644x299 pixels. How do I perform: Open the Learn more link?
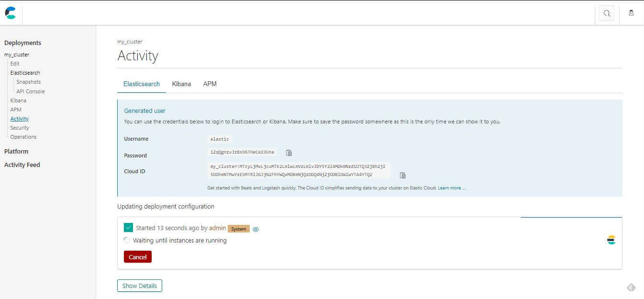pyautogui.click(x=451, y=188)
